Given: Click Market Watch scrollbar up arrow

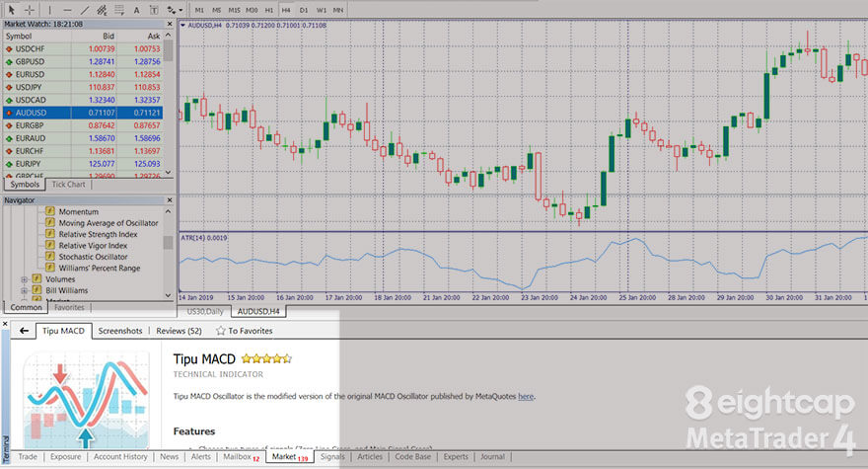Looking at the screenshot, I should 169,35.
